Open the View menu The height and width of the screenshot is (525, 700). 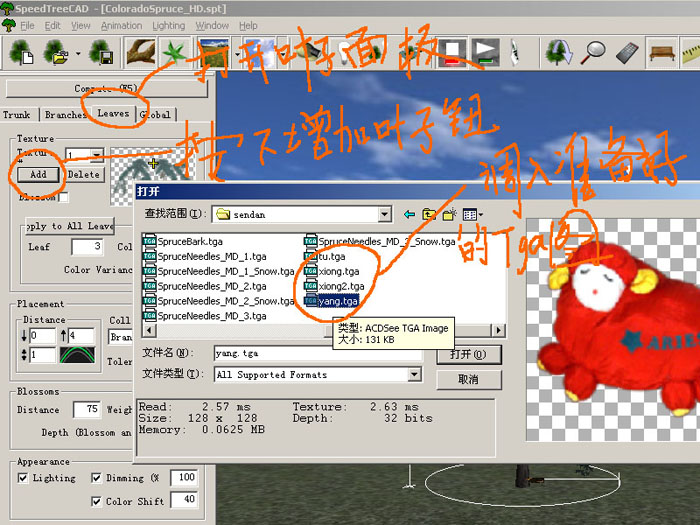[81, 26]
